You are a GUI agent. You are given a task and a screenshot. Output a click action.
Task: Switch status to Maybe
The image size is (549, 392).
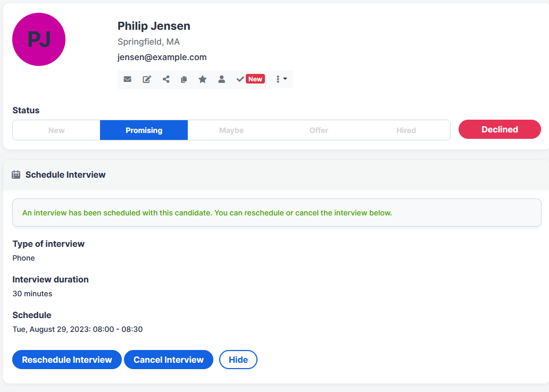pos(231,130)
